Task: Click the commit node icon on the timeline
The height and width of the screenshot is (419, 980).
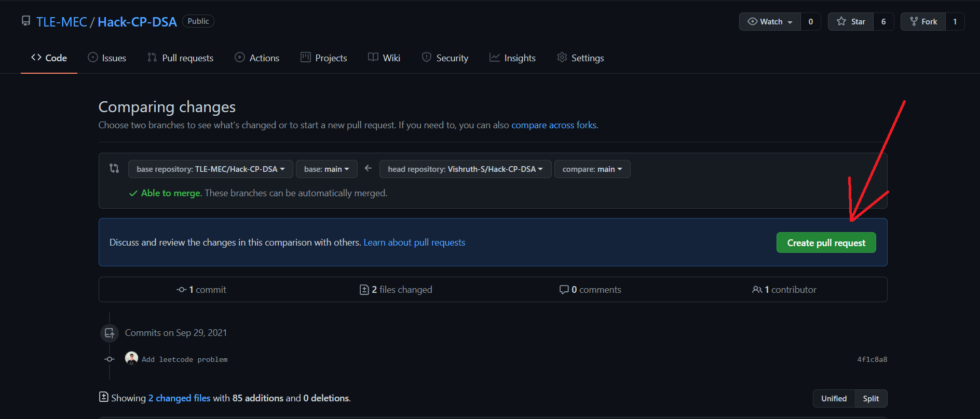Action: [110, 359]
